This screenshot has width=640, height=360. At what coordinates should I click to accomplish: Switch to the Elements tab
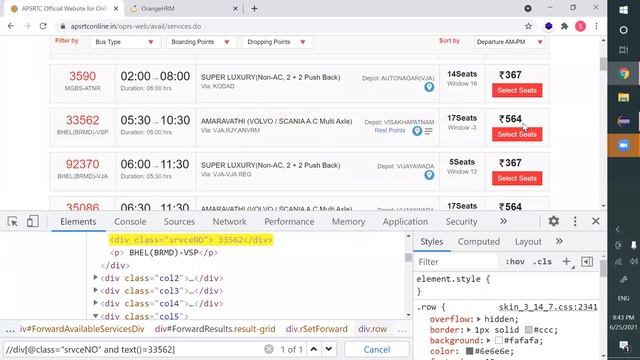click(x=78, y=222)
